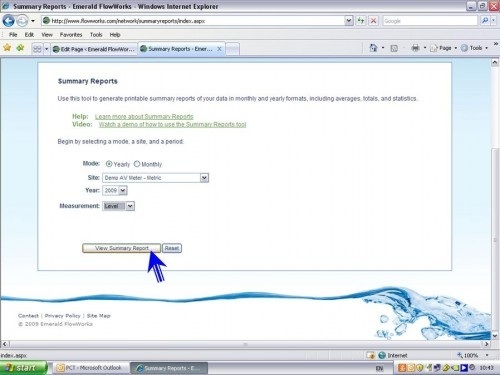Open the Contact footer link

28,316
